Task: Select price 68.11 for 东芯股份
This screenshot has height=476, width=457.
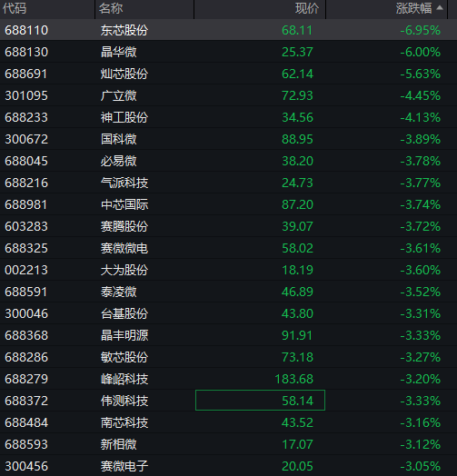Action: point(297,30)
